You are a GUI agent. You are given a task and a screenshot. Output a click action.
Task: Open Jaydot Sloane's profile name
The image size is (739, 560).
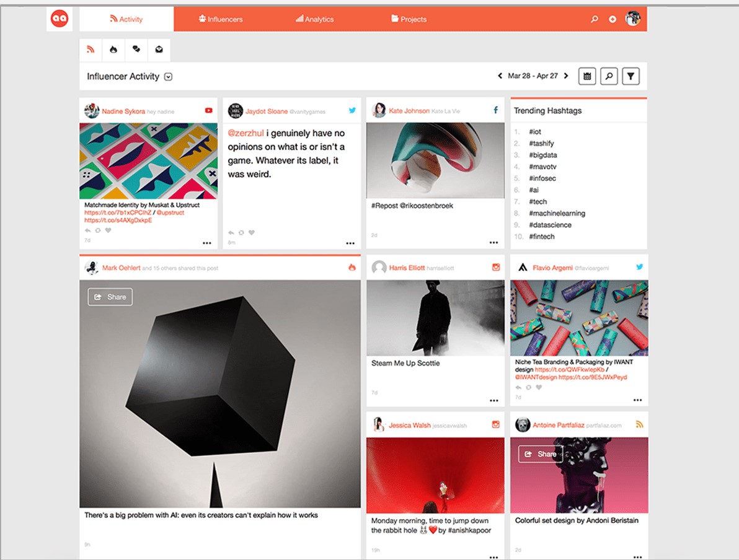click(x=267, y=112)
